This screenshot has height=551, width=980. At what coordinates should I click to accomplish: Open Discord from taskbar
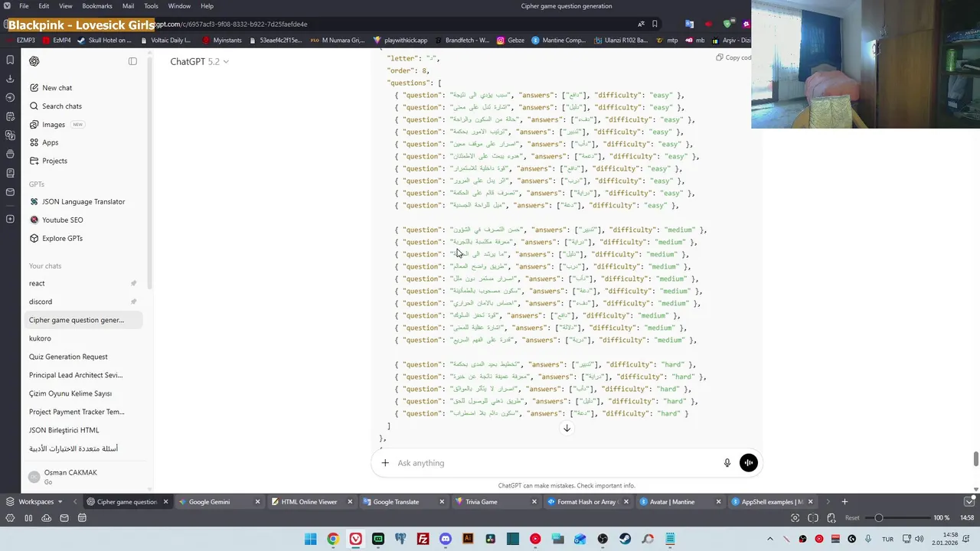[446, 539]
